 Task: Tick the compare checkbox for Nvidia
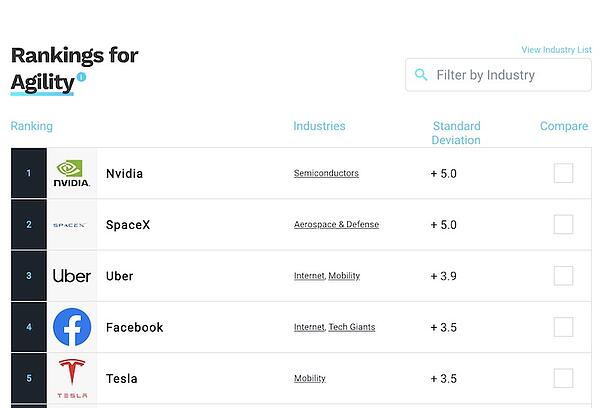tap(563, 173)
